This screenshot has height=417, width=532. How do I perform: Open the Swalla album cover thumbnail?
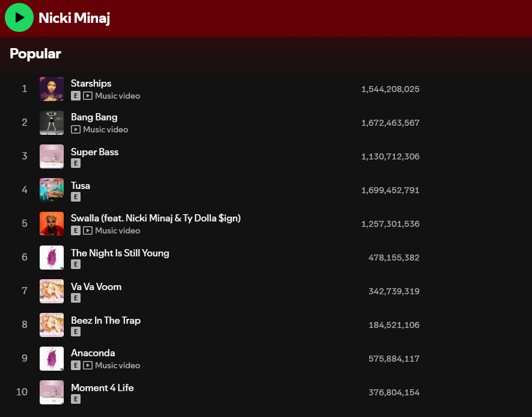tap(52, 224)
